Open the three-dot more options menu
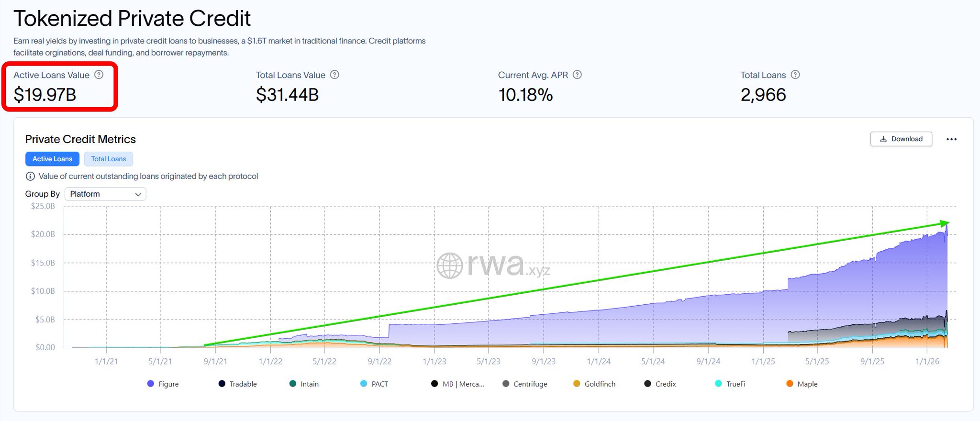Viewport: 980px width, 421px height. 951,139
